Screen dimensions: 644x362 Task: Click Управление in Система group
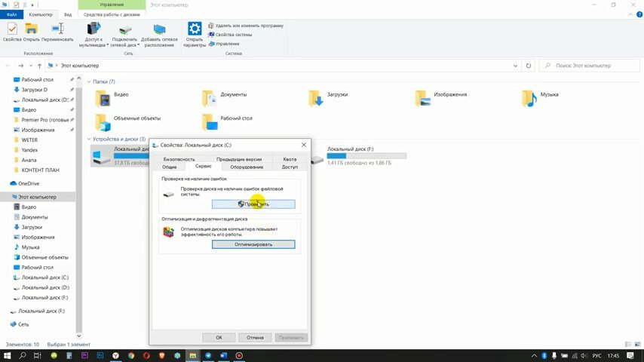click(224, 44)
